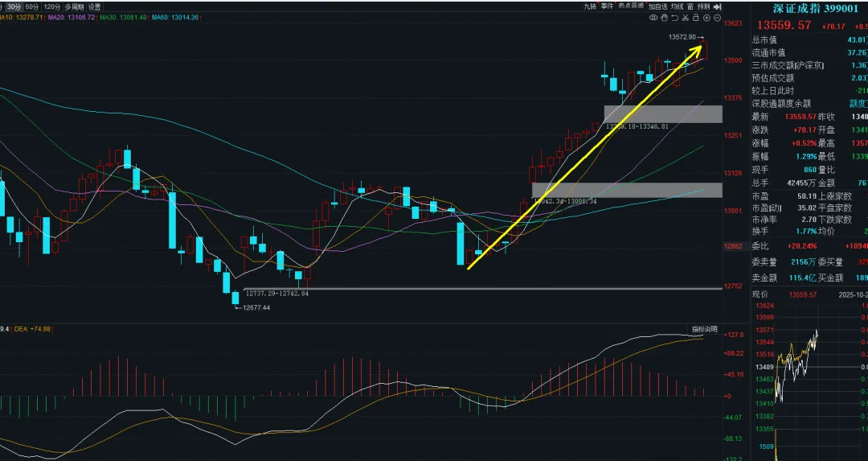Viewport: 868px width, 461px height.
Task: Open the 多周期 multi-period tab
Action: (x=74, y=6)
